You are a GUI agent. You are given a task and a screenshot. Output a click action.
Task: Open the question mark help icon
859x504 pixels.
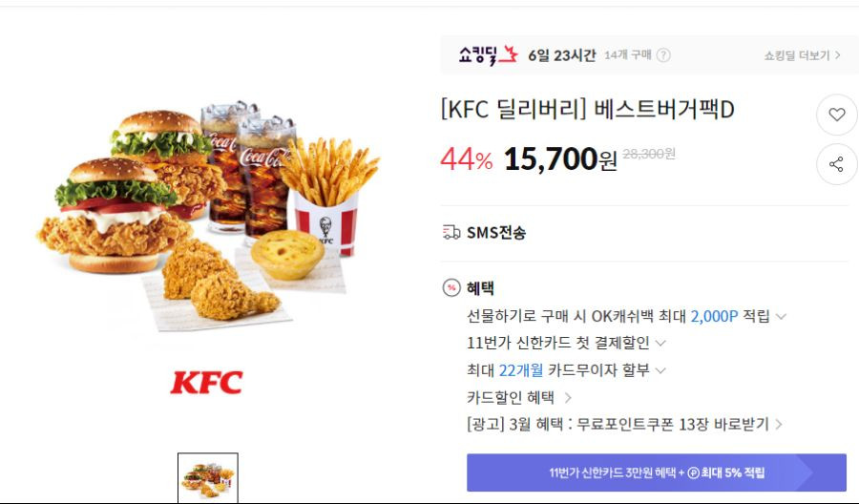click(x=663, y=54)
